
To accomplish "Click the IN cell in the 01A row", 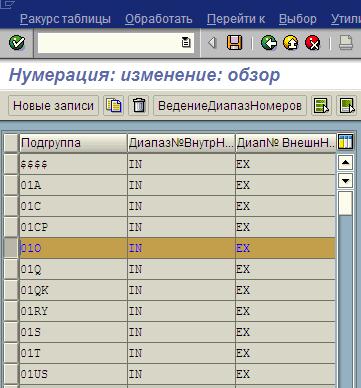I will pos(181,185).
